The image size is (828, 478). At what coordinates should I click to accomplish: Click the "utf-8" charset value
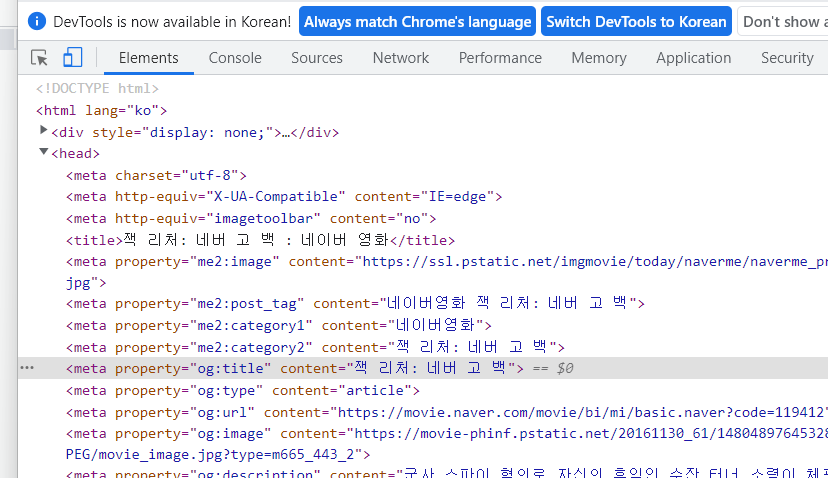click(x=210, y=175)
